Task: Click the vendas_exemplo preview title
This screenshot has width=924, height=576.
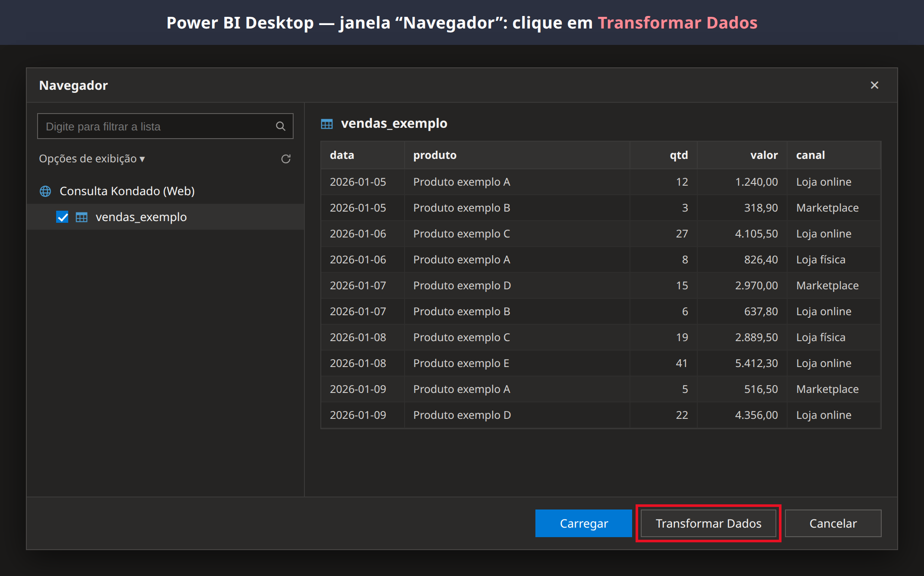Action: pos(394,123)
